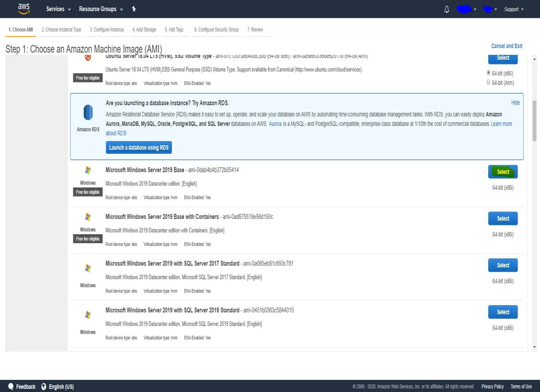Select Windows Server 2019 Base with Containers
This screenshot has width=540, height=392.
click(x=503, y=218)
